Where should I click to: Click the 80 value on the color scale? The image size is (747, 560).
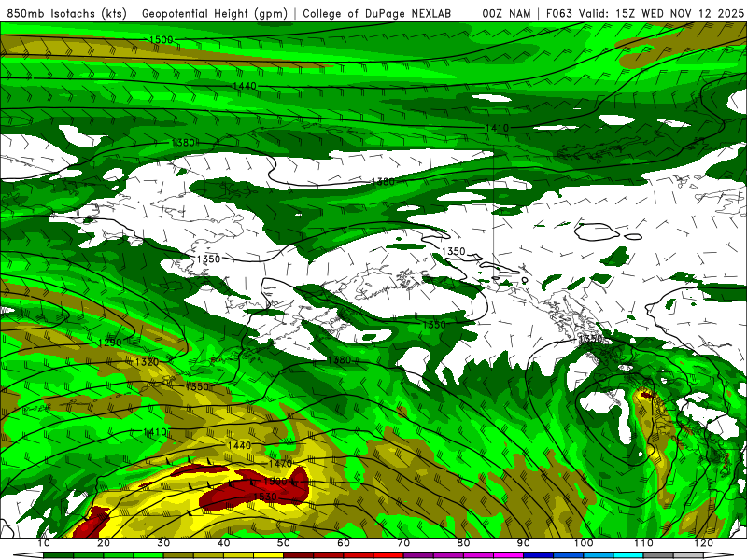point(463,543)
